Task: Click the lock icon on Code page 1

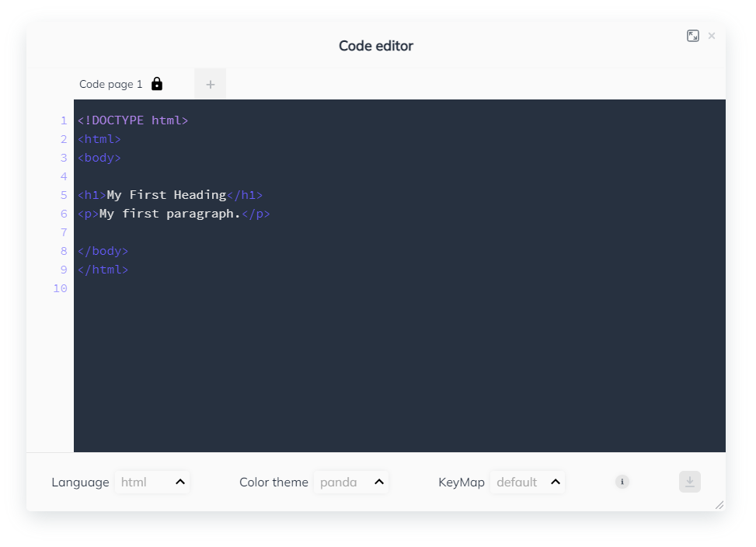Action: pyautogui.click(x=157, y=83)
